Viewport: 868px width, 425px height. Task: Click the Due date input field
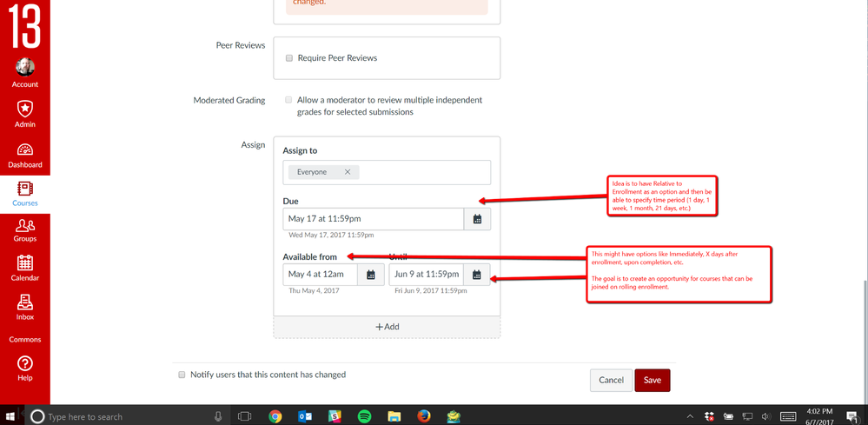click(373, 219)
